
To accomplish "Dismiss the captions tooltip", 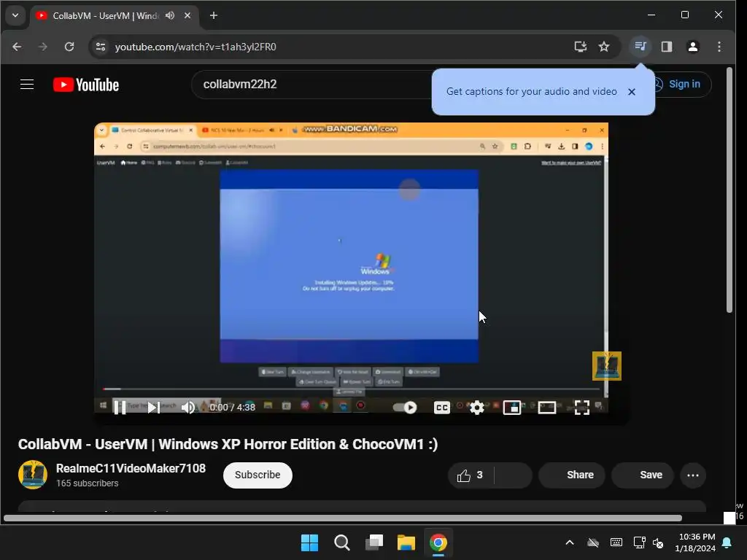I will pyautogui.click(x=632, y=91).
